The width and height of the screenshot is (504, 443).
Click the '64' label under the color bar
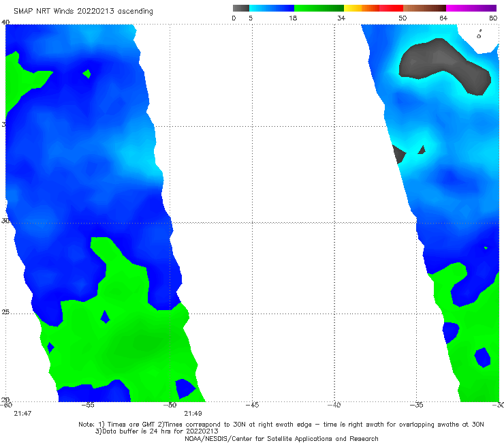[443, 18]
